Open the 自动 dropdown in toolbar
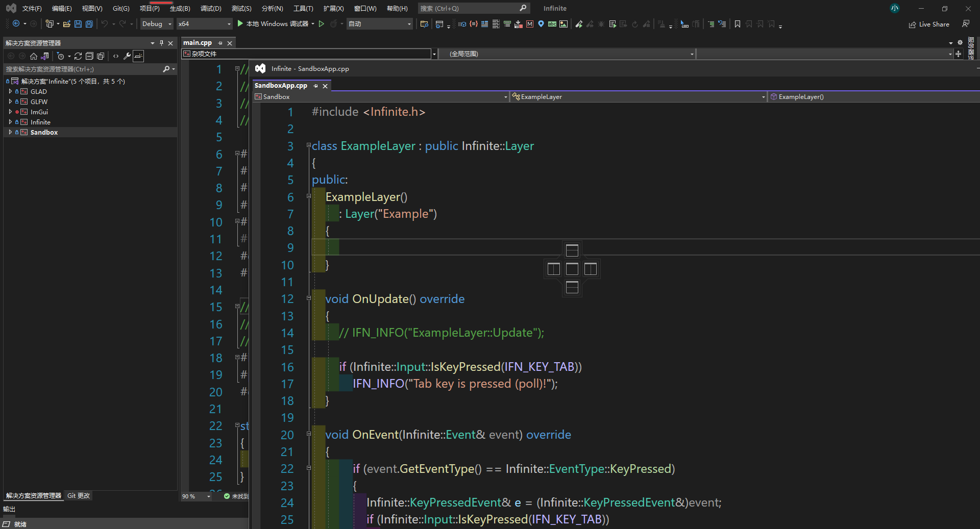The width and height of the screenshot is (980, 529). pos(380,24)
